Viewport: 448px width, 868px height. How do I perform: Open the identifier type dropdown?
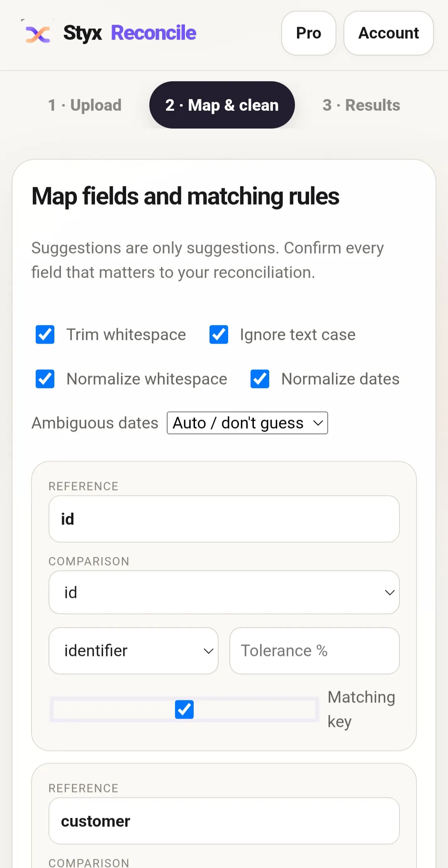[134, 651]
